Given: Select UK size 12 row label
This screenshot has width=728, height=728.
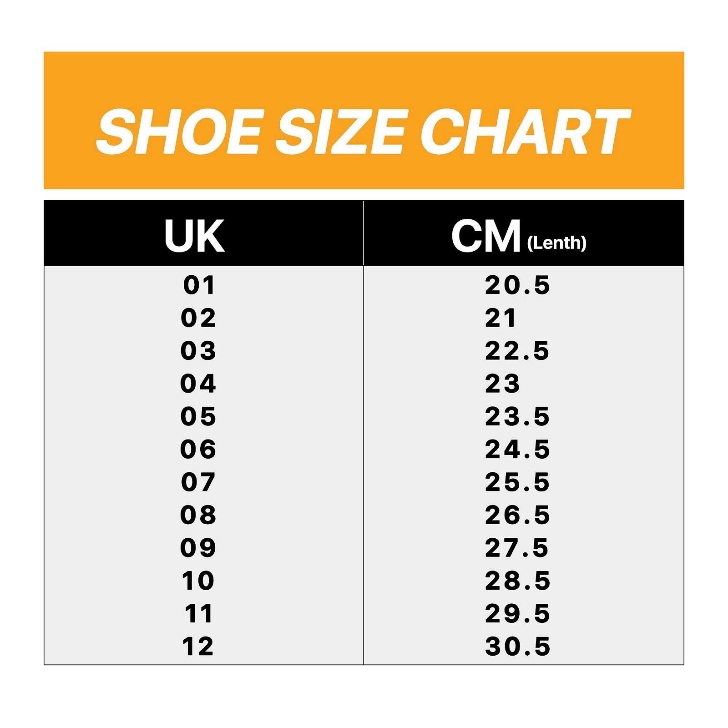Looking at the screenshot, I should pos(198,646).
